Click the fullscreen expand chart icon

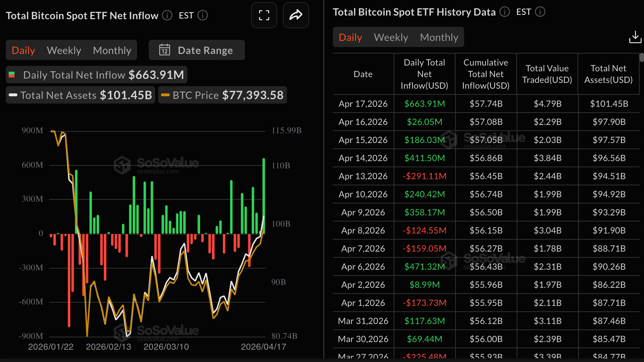264,15
